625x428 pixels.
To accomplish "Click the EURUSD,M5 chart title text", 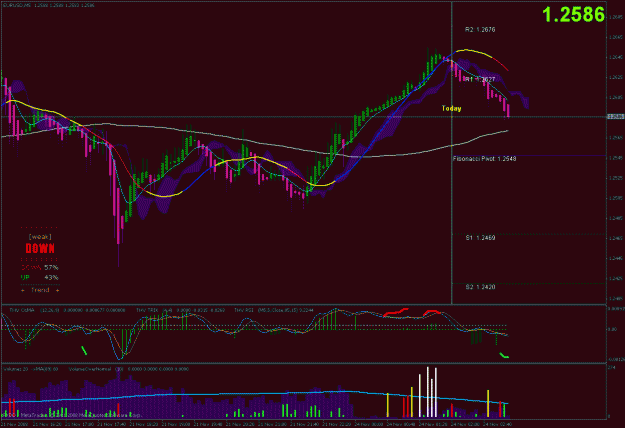I will pos(17,5).
